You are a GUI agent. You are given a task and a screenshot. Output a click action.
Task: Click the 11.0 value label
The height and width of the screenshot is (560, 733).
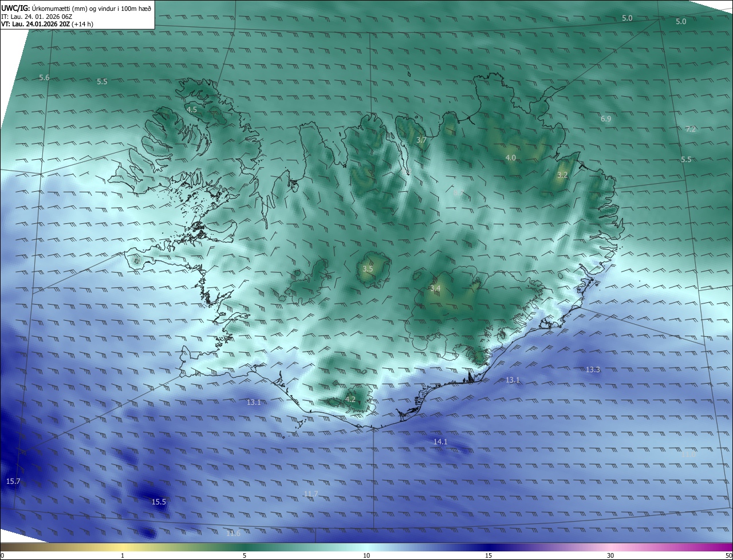click(x=688, y=453)
